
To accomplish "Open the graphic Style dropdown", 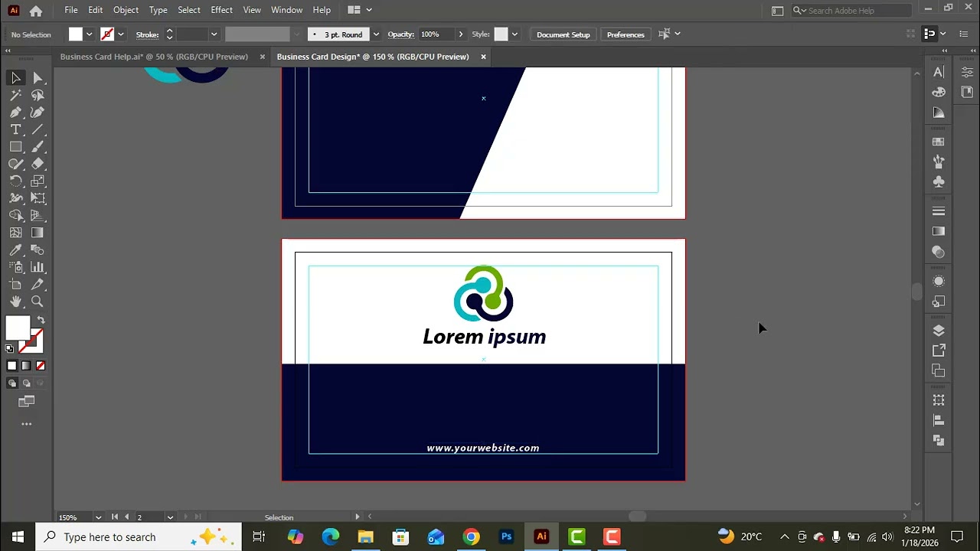I will tap(514, 34).
